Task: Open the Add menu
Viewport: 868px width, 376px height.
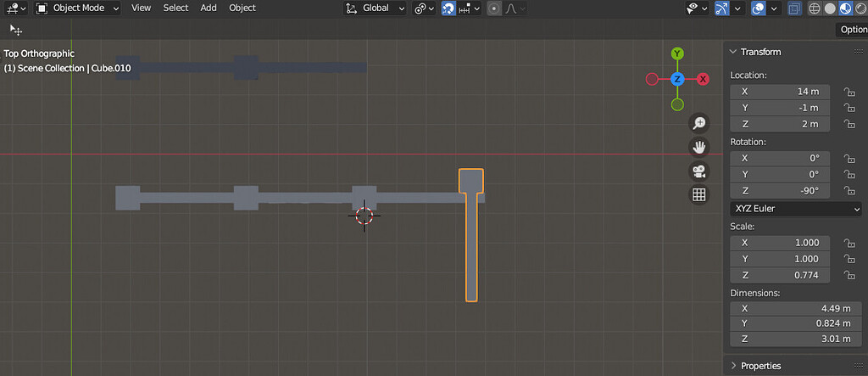Action: coord(209,8)
